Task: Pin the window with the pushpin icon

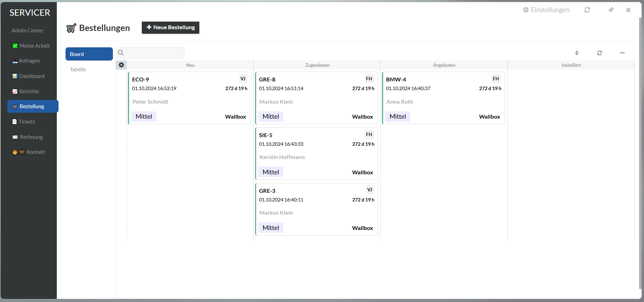Action: click(x=611, y=10)
